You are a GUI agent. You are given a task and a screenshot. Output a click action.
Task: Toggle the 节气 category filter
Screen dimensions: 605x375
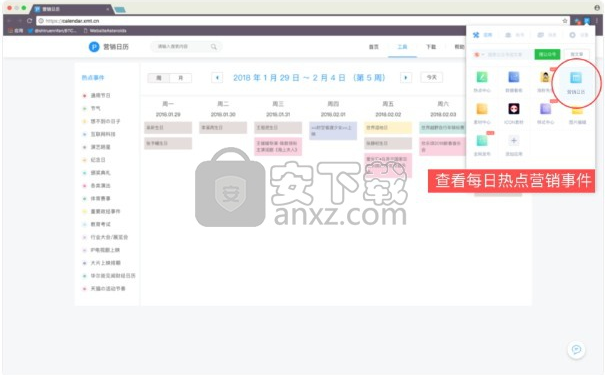click(x=92, y=108)
